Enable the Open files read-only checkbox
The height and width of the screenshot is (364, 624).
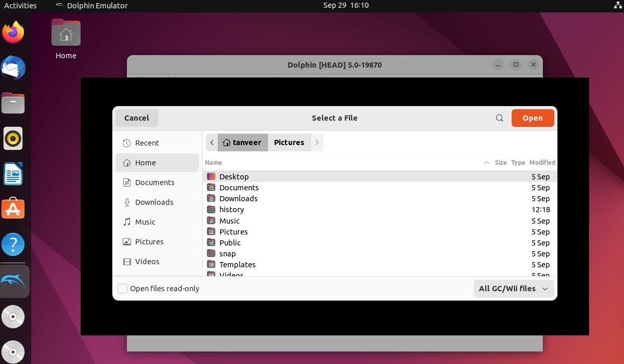[123, 289]
